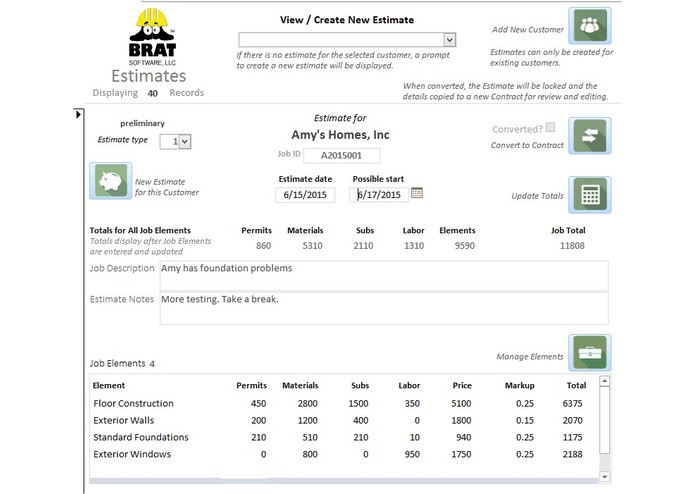Screen dimensions: 695x494
Task: Click the Displaying record count 40
Action: [x=152, y=93]
